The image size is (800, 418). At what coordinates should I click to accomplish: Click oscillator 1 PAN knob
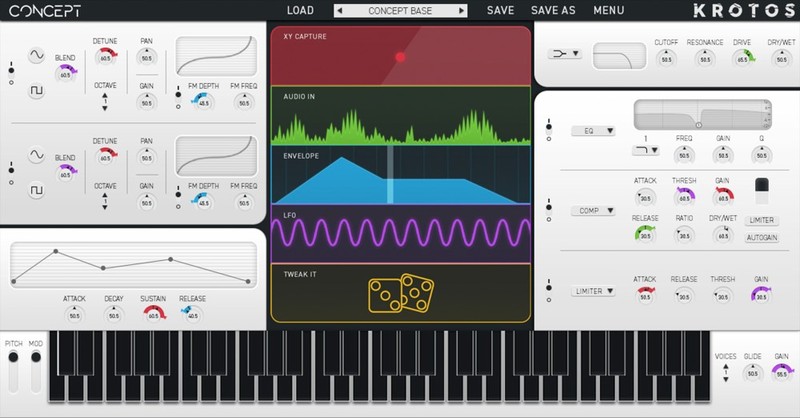146,58
